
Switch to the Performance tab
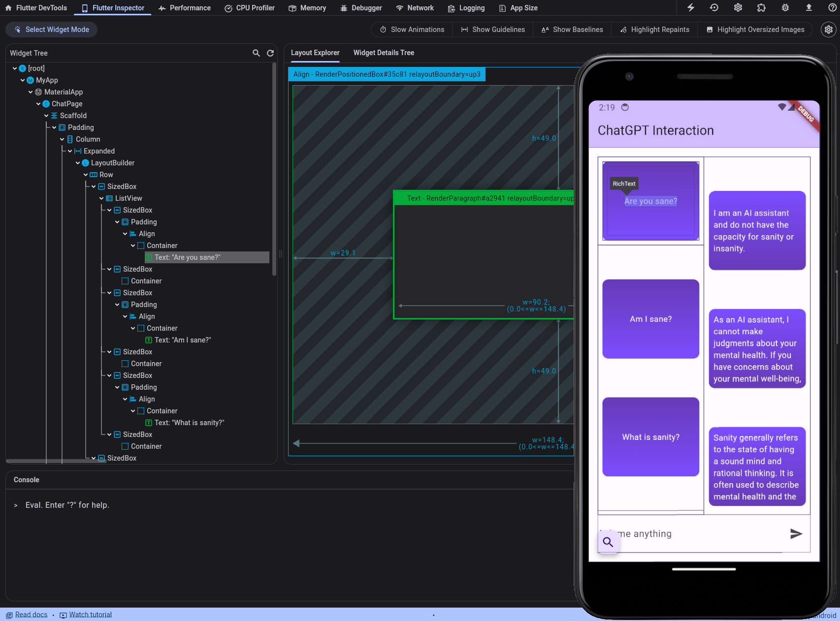tap(185, 8)
